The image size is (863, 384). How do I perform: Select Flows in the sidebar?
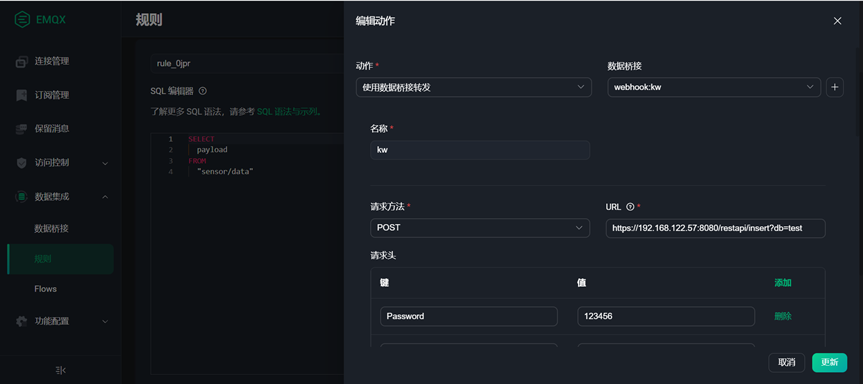pyautogui.click(x=46, y=289)
